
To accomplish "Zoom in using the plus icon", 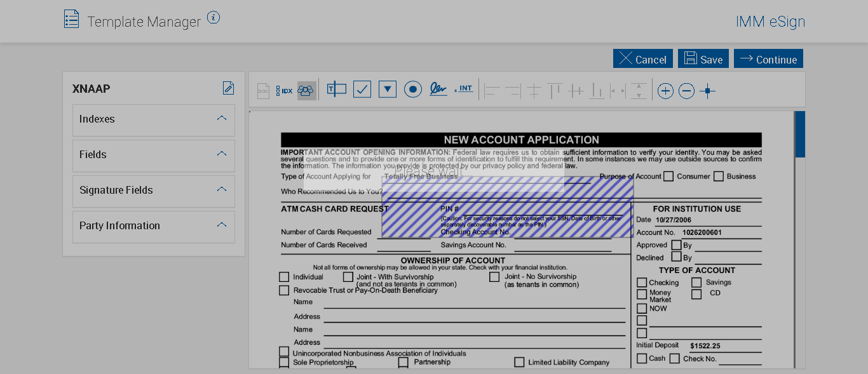I will coord(665,91).
